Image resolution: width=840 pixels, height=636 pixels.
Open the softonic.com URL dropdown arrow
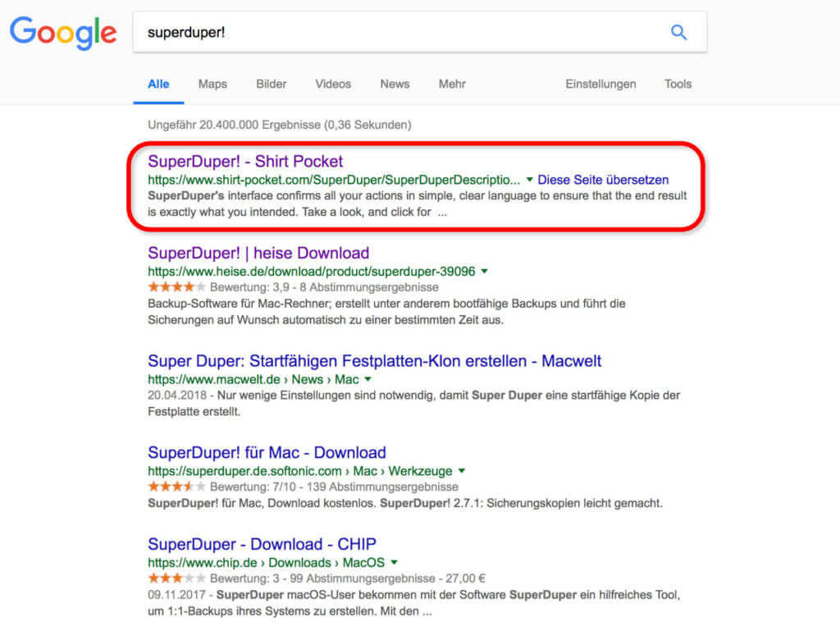coord(462,471)
